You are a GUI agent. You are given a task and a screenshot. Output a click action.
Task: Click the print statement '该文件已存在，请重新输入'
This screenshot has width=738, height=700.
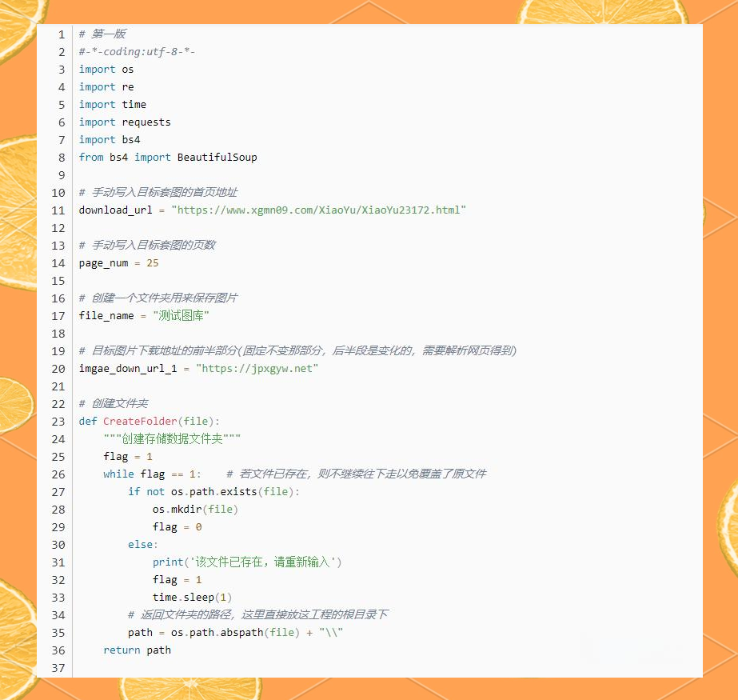pos(247,562)
